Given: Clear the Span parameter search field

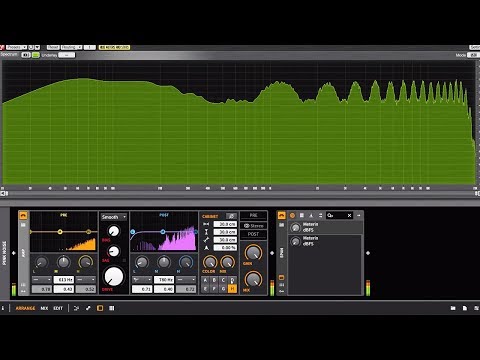Looking at the screenshot, I should [349, 216].
